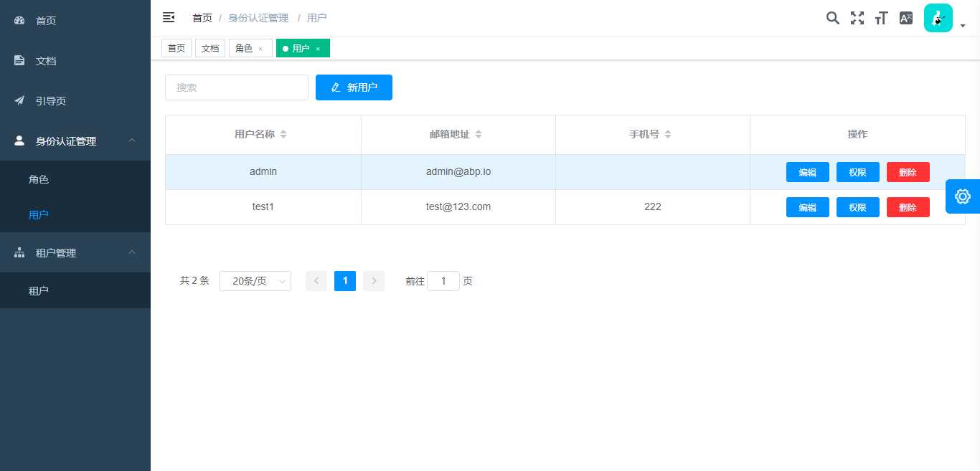Sort table by 用户名称 column

point(283,134)
